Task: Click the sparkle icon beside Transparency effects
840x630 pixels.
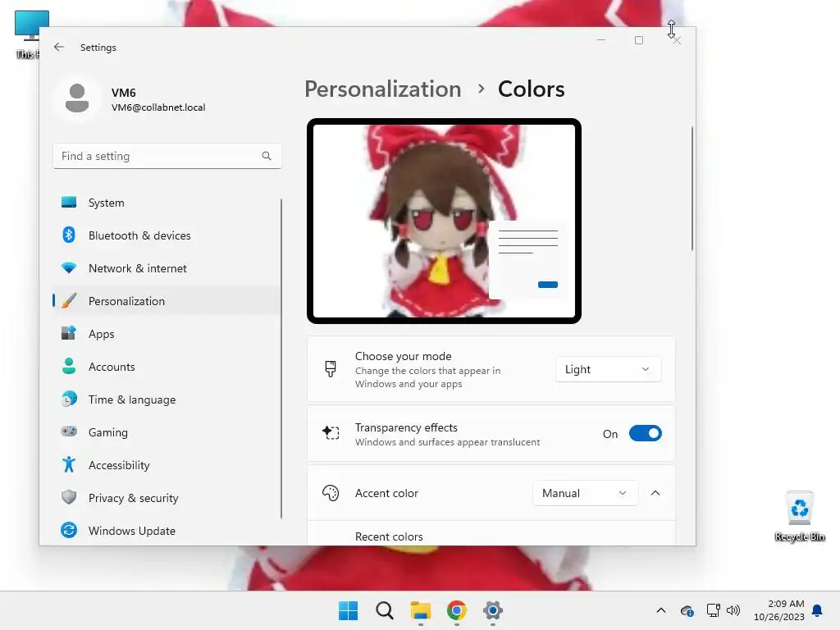Action: point(331,433)
